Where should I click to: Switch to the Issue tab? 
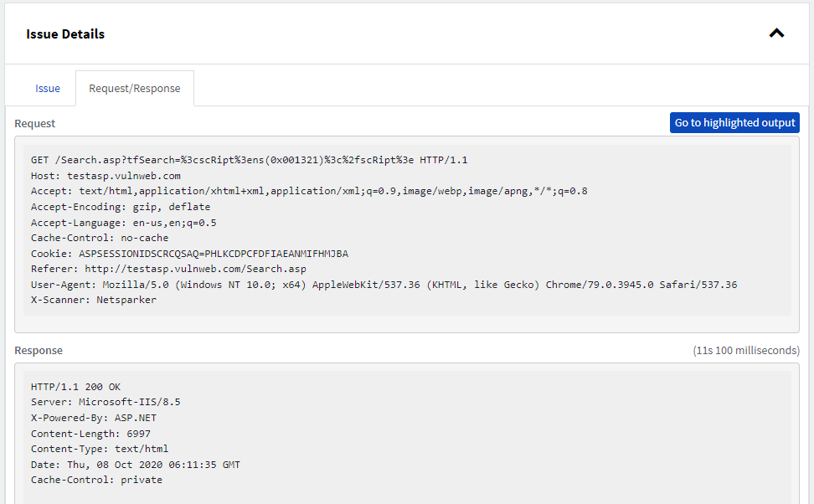48,88
